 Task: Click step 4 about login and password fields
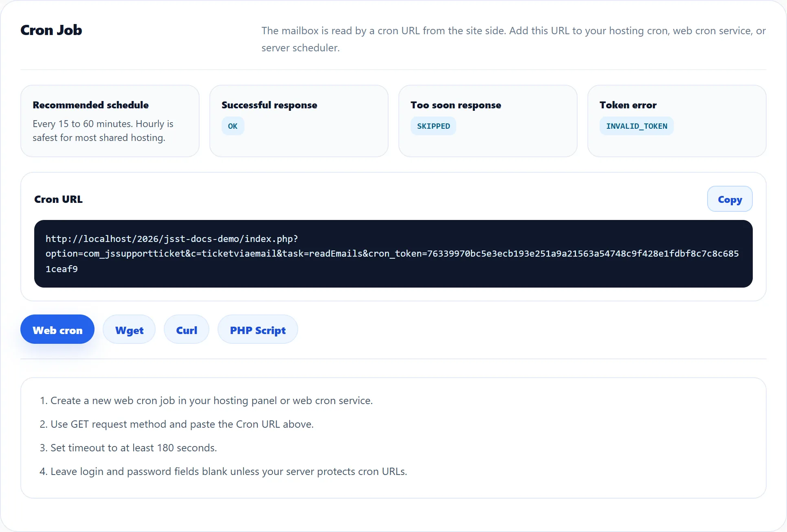[223, 472]
